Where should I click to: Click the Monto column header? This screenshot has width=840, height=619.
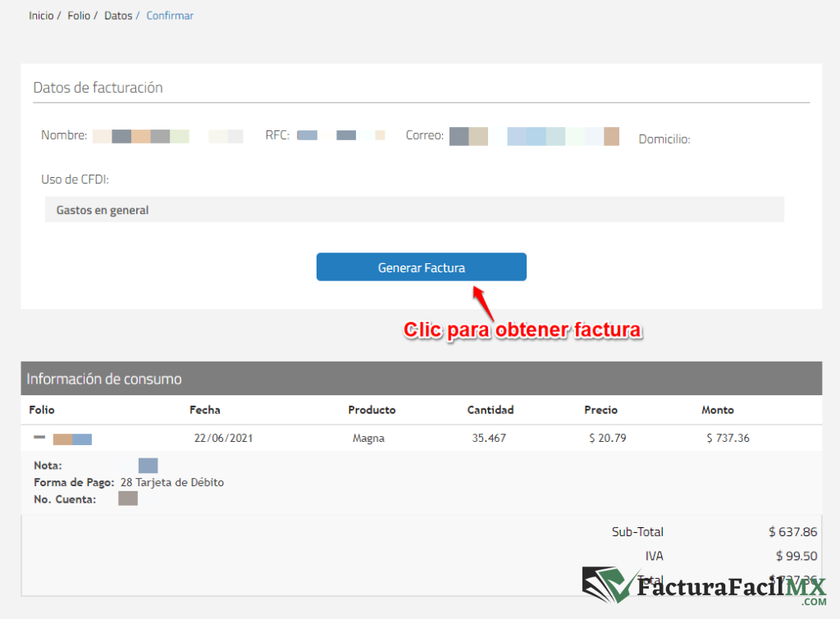pyautogui.click(x=718, y=410)
